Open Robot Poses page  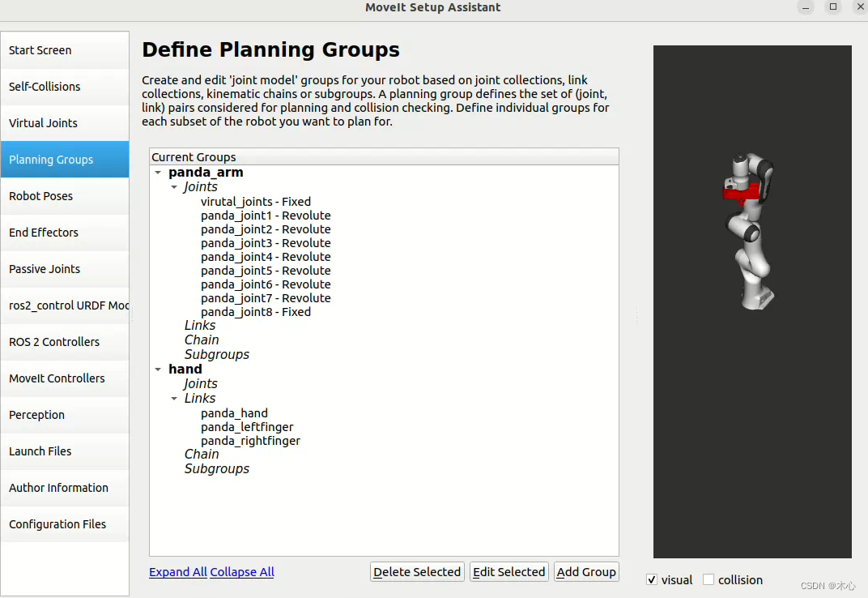coord(65,196)
